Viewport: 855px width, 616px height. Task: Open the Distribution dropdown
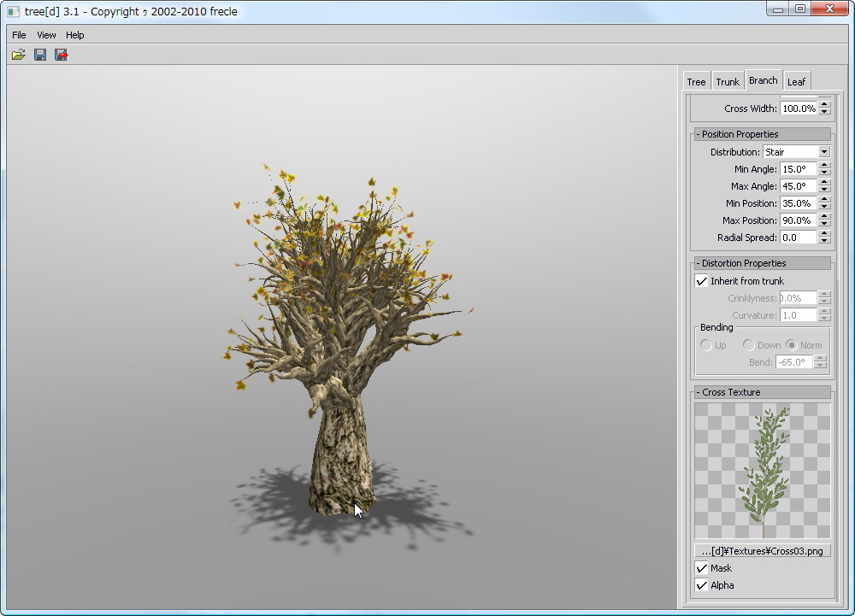tap(796, 152)
